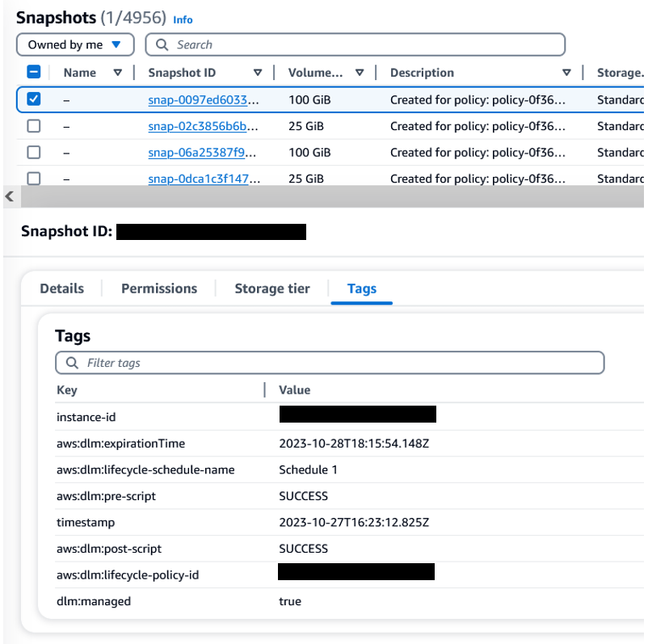
Task: Click inside the Filter tags input field
Action: (242, 362)
